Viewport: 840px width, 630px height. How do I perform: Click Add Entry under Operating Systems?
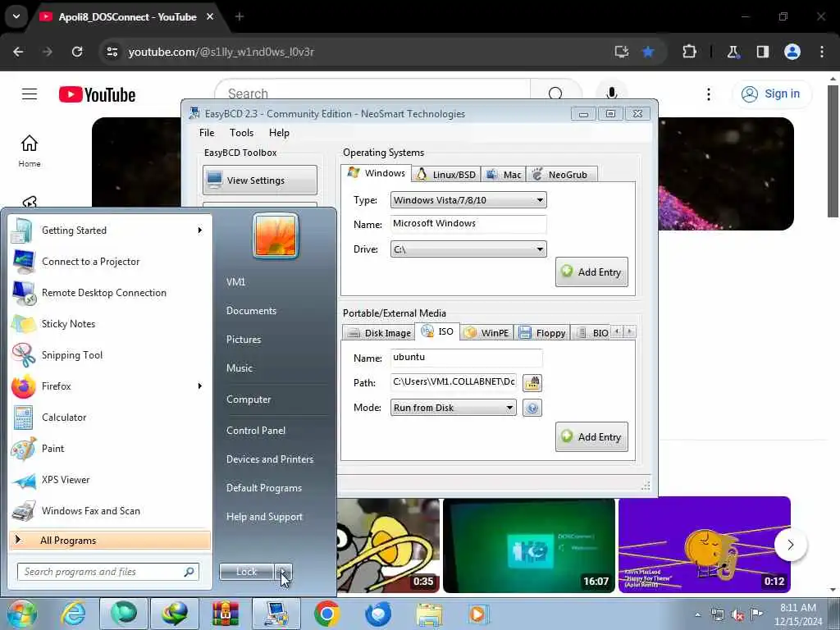click(x=591, y=272)
